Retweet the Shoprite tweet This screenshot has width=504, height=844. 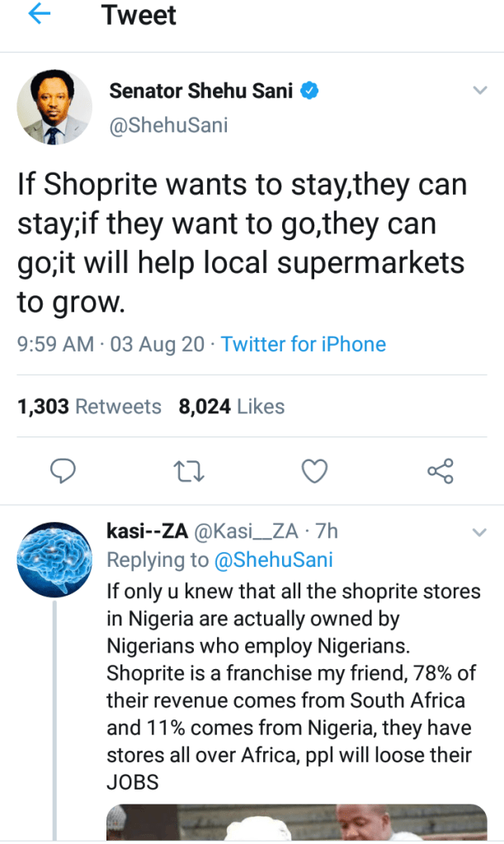point(190,471)
